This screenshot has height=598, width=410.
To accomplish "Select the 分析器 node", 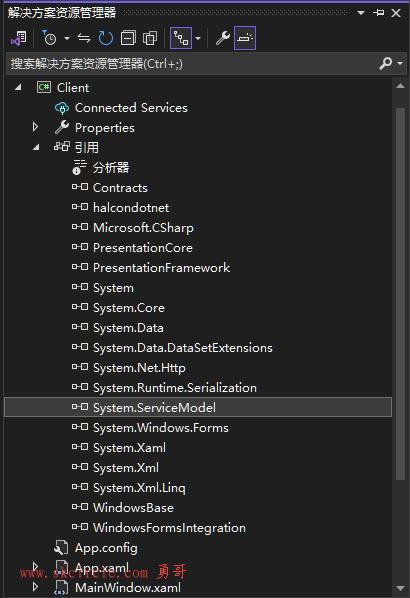I will (111, 167).
